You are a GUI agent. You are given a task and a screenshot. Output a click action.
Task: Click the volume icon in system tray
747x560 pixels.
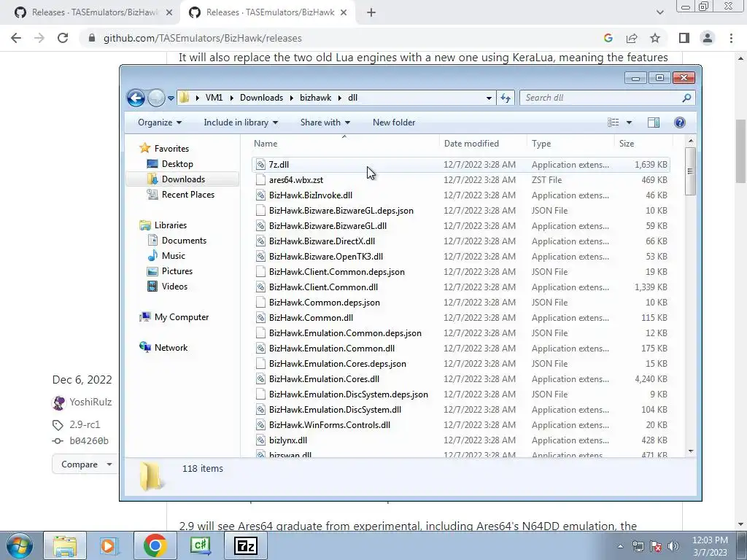[673, 546]
